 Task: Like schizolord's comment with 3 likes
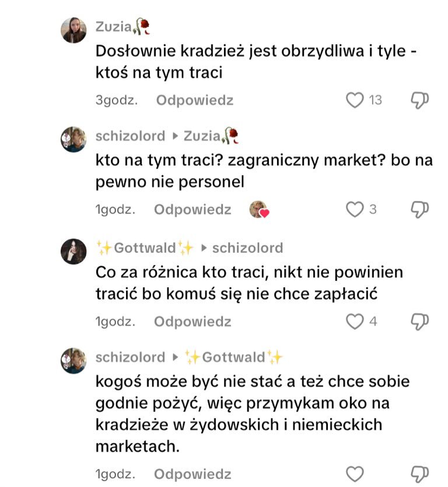(355, 209)
